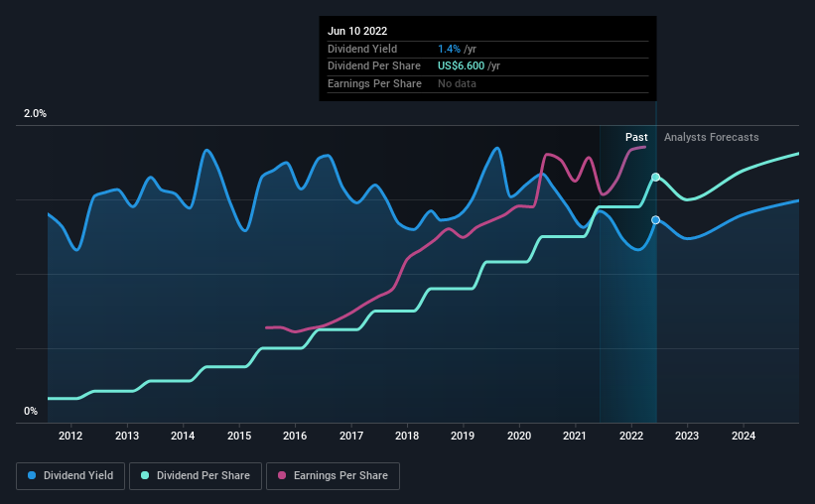The height and width of the screenshot is (504, 815).
Task: Click the Past region label
Action: click(x=636, y=137)
